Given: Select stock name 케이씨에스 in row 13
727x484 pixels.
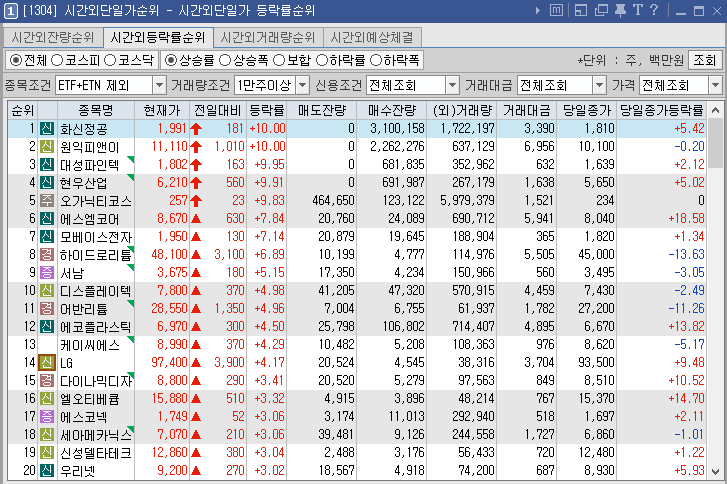Looking at the screenshot, I should tap(90, 345).
